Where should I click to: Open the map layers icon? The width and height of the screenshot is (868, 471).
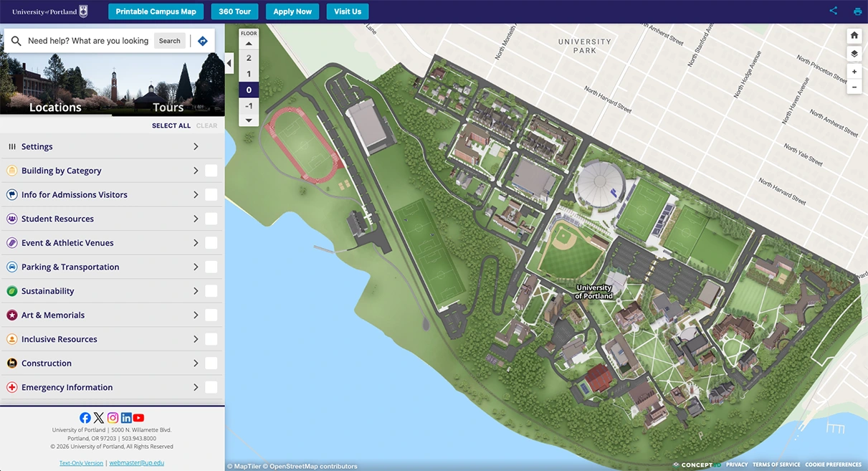pos(854,54)
